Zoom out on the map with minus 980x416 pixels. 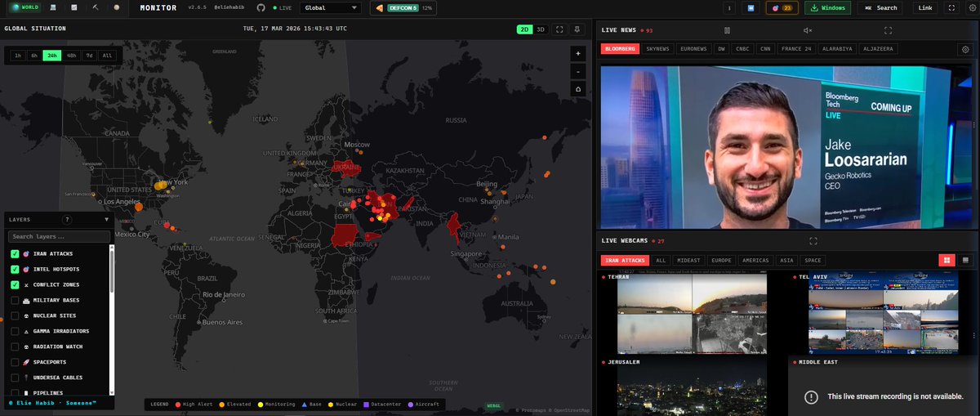tap(578, 71)
